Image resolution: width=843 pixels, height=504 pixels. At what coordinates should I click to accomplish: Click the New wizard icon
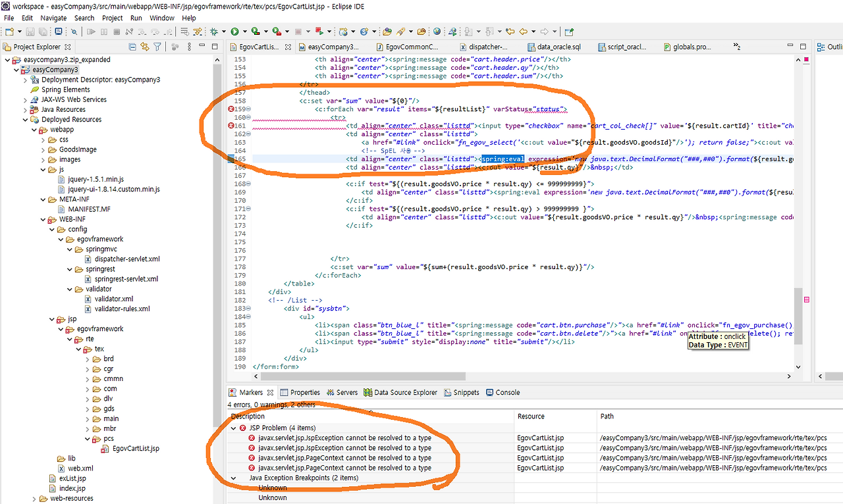[9, 31]
